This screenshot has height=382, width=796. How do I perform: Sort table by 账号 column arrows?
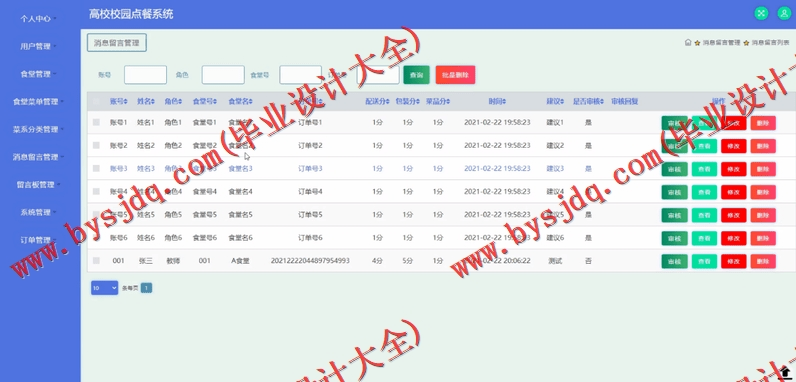pyautogui.click(x=126, y=102)
